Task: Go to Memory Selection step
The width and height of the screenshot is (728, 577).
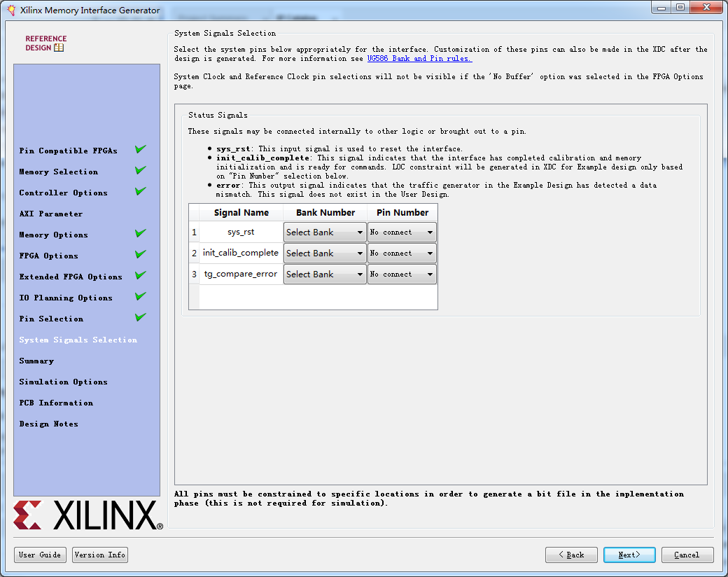Action: 59,172
